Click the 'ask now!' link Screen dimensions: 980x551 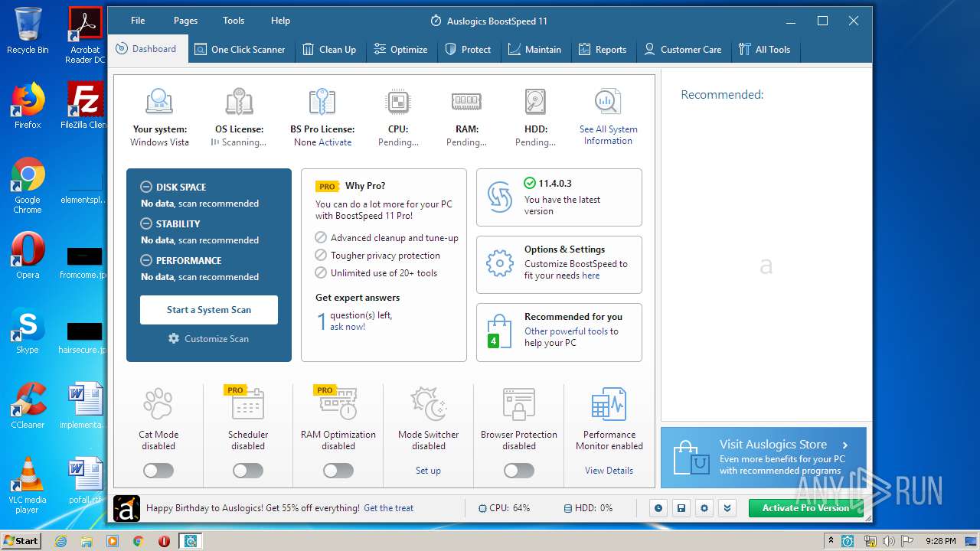point(348,327)
